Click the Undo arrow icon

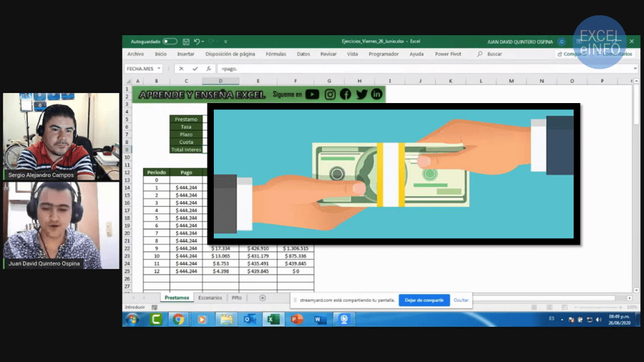click(x=197, y=41)
